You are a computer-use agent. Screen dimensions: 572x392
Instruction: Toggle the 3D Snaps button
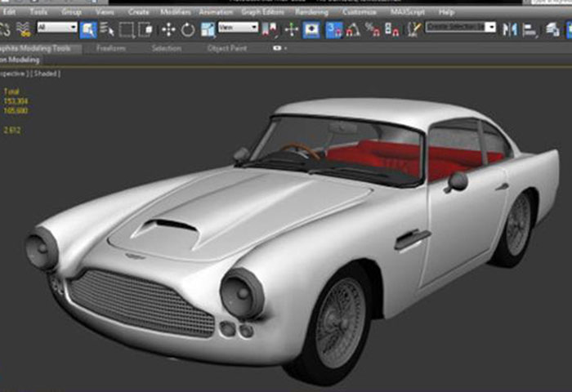click(x=333, y=29)
